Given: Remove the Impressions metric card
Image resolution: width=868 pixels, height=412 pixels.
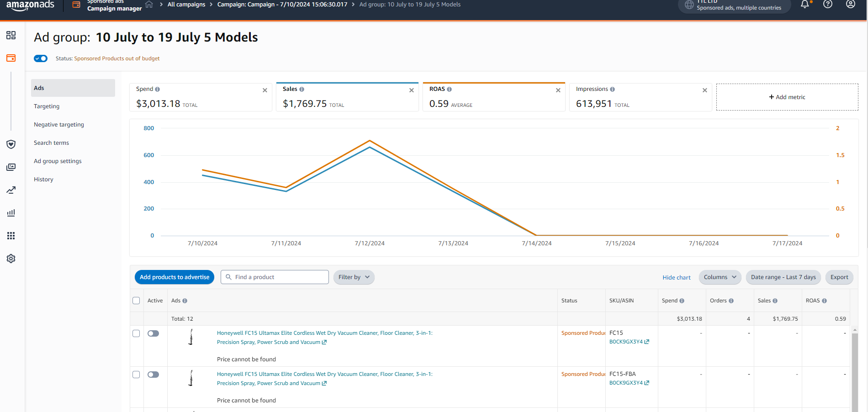Looking at the screenshot, I should 705,90.
